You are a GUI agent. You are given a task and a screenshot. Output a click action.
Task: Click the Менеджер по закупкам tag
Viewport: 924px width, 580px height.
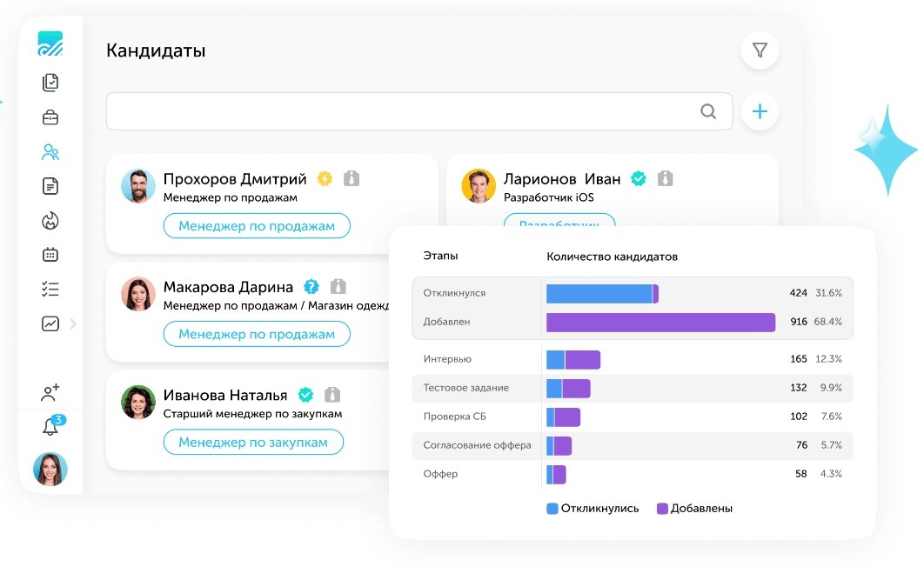click(x=256, y=442)
